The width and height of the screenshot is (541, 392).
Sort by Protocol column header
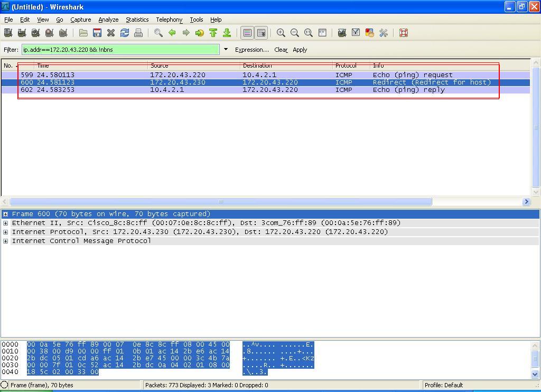pyautogui.click(x=351, y=66)
